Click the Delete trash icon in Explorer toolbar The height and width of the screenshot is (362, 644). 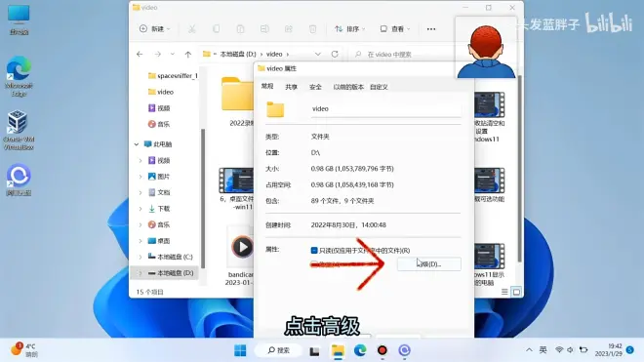point(312,28)
